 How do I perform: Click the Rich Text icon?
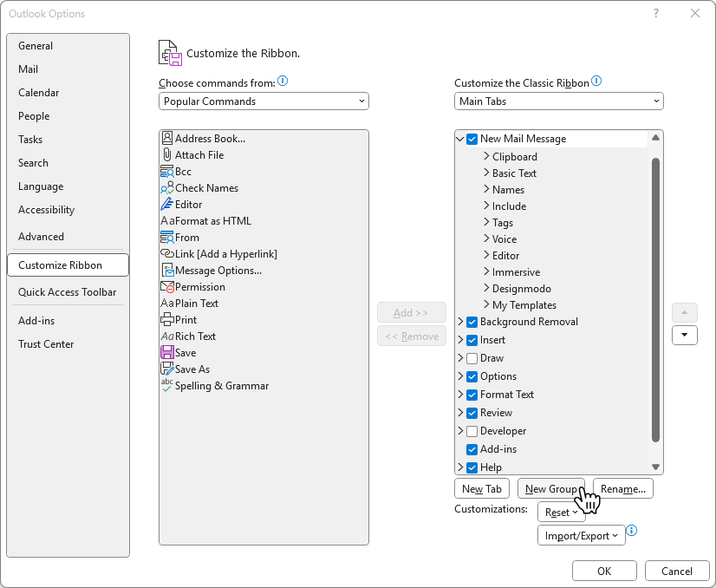[167, 336]
